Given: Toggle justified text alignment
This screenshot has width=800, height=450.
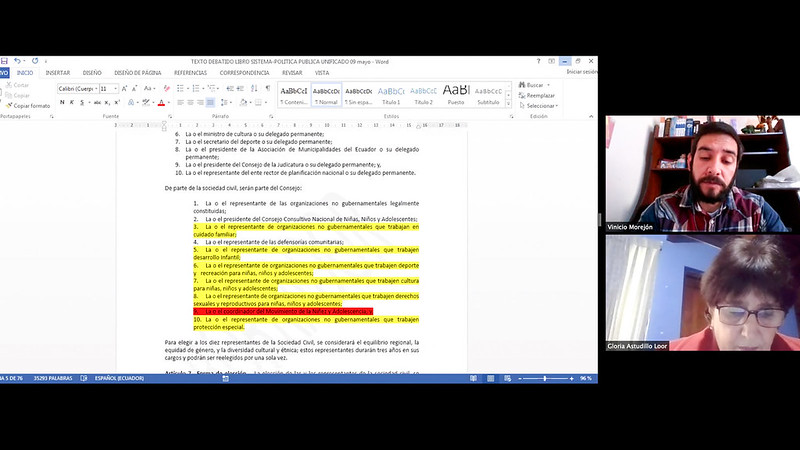Looking at the screenshot, I should tap(210, 103).
